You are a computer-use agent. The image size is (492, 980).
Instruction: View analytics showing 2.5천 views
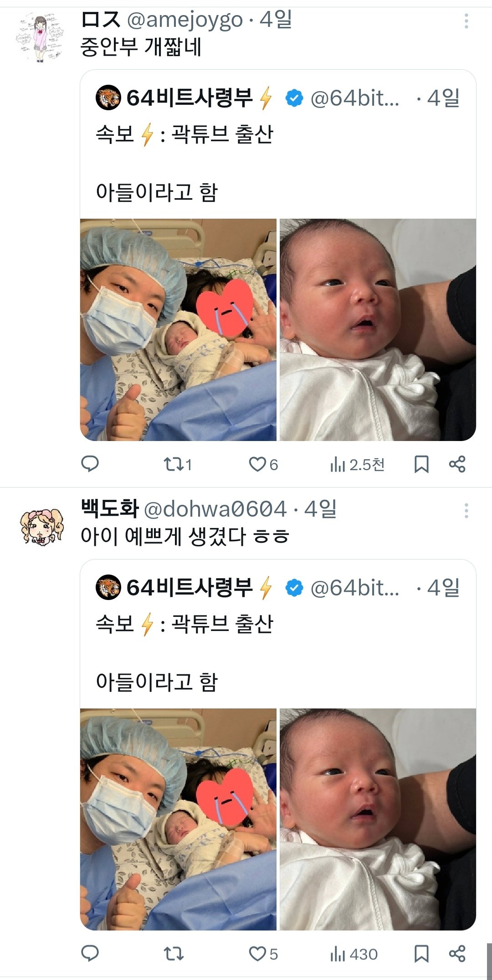pos(357,465)
